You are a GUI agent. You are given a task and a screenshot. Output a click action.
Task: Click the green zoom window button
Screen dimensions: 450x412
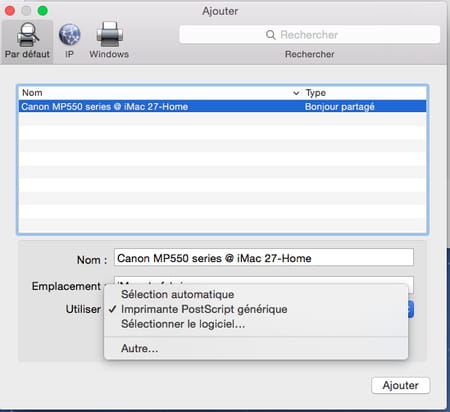42,11
